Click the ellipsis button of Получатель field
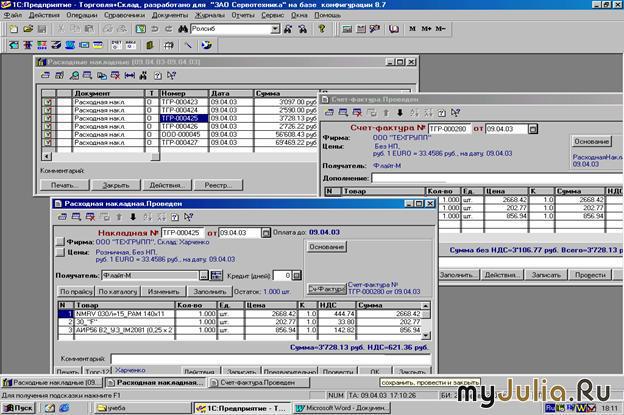Image resolution: width=624 pixels, height=415 pixels. coord(204,275)
